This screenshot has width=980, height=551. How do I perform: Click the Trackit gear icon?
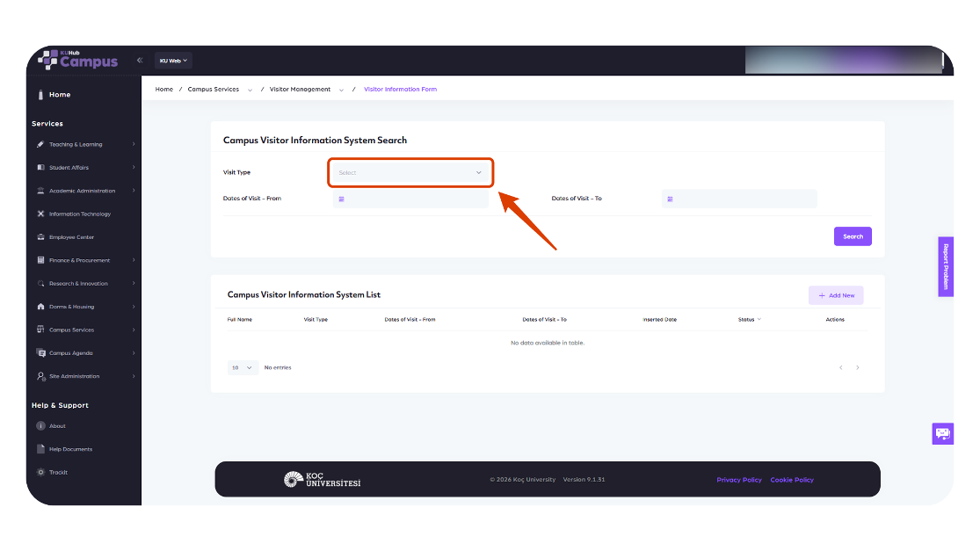40,472
